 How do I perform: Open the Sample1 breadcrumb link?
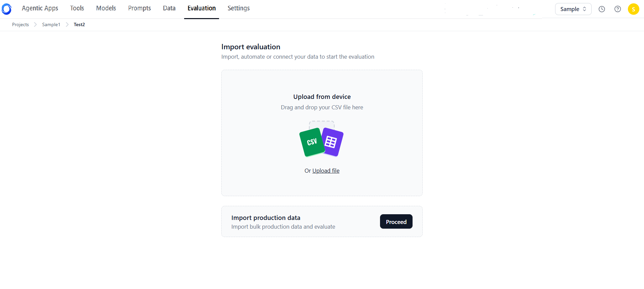click(x=51, y=24)
